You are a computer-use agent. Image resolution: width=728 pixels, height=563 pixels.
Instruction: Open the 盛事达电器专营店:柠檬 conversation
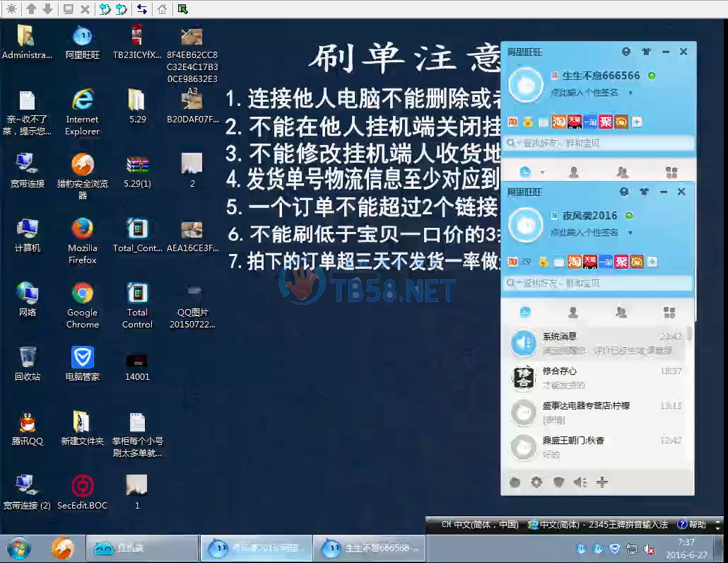coord(596,412)
